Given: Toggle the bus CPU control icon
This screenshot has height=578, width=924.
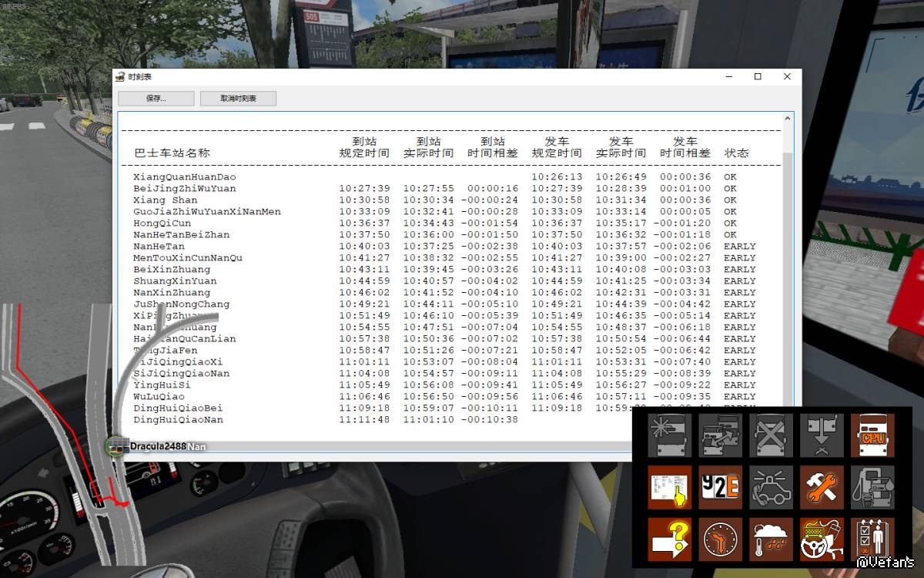Looking at the screenshot, I should 872,435.
